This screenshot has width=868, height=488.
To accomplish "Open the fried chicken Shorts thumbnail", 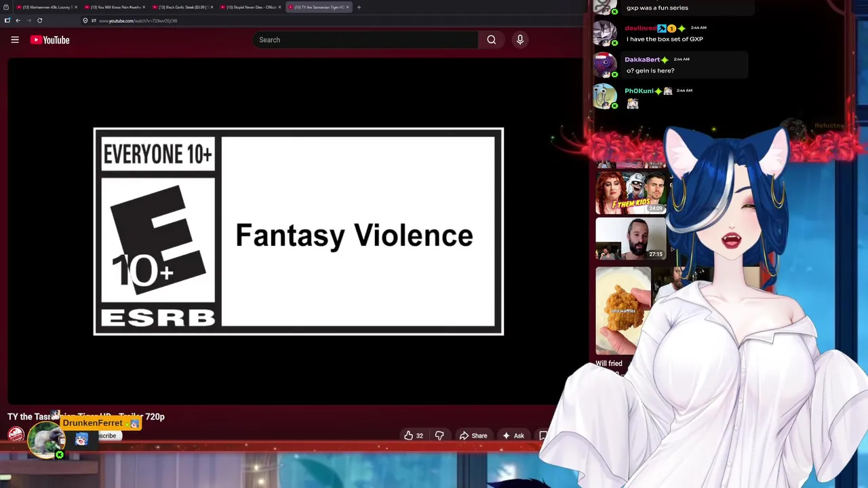I will (x=623, y=310).
